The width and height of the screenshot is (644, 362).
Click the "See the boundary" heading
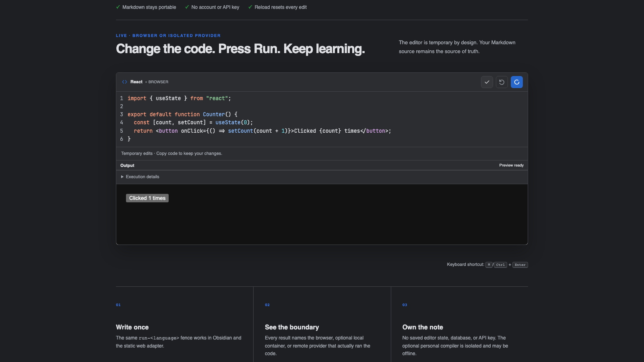pyautogui.click(x=292, y=327)
